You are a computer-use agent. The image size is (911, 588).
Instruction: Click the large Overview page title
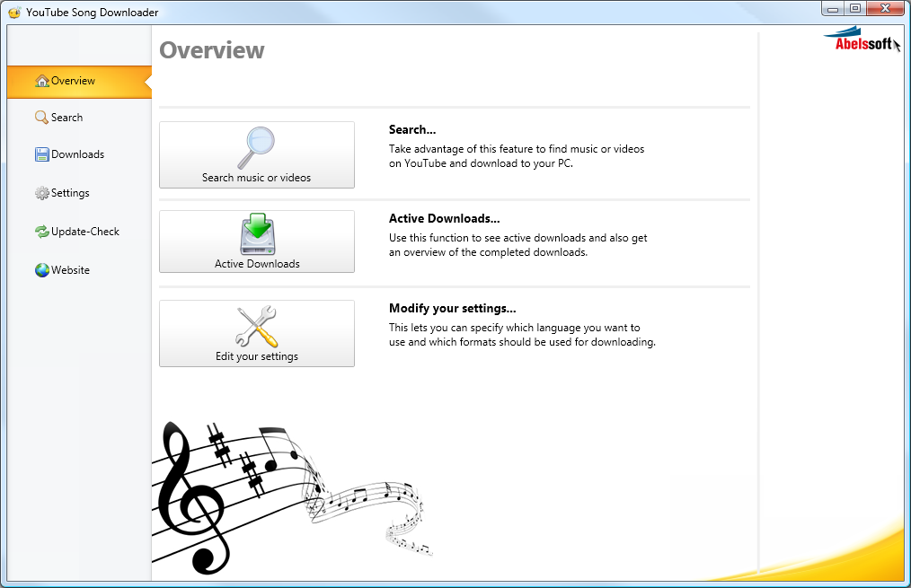[x=211, y=50]
